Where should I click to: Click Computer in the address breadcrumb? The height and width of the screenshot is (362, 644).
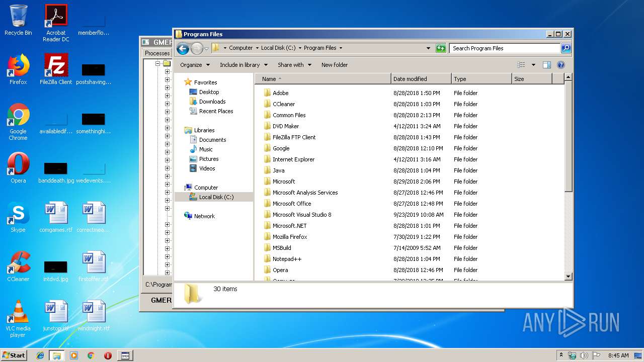pyautogui.click(x=240, y=48)
